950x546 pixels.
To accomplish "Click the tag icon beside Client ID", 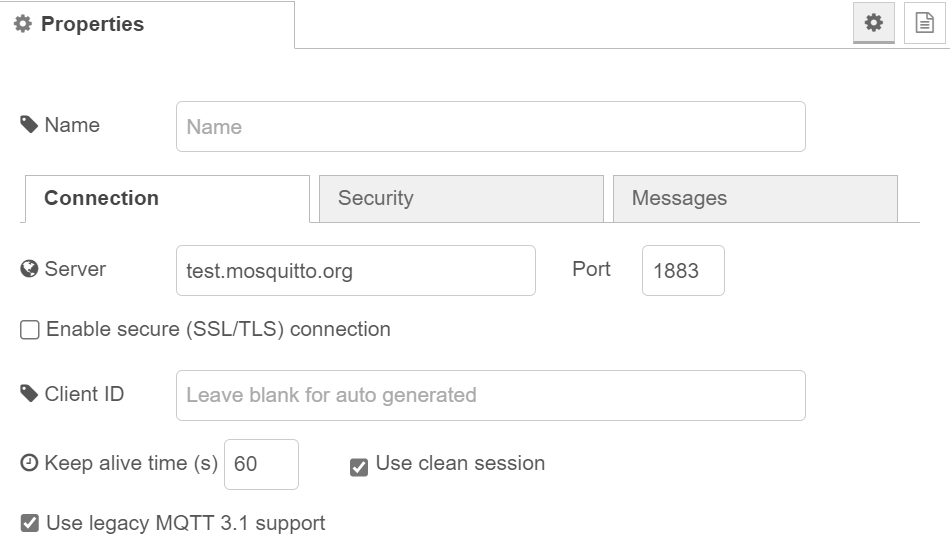I will [x=29, y=394].
